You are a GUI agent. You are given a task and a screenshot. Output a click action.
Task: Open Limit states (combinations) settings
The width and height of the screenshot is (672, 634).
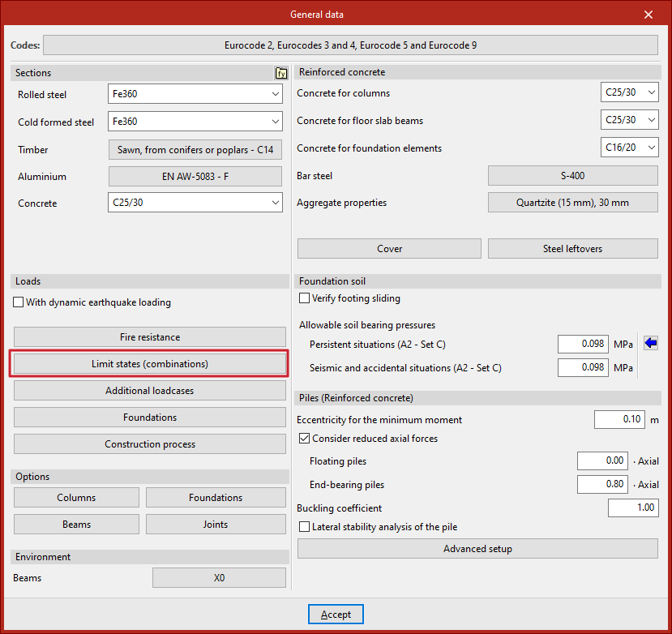[x=150, y=364]
